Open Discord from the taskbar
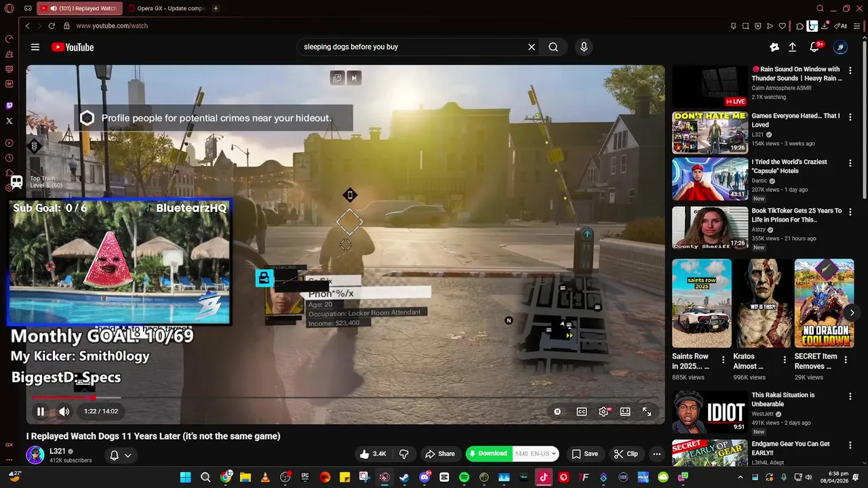 pyautogui.click(x=425, y=477)
